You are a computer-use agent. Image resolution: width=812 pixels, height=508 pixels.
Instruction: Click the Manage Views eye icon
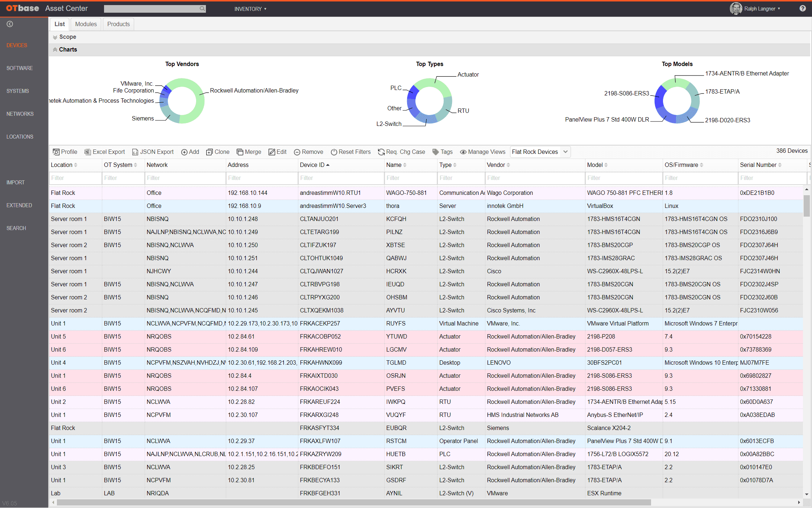[x=463, y=152]
